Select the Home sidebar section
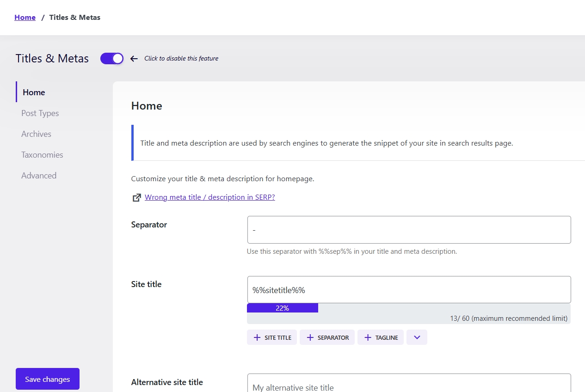Viewport: 585px width, 392px height. coord(34,92)
